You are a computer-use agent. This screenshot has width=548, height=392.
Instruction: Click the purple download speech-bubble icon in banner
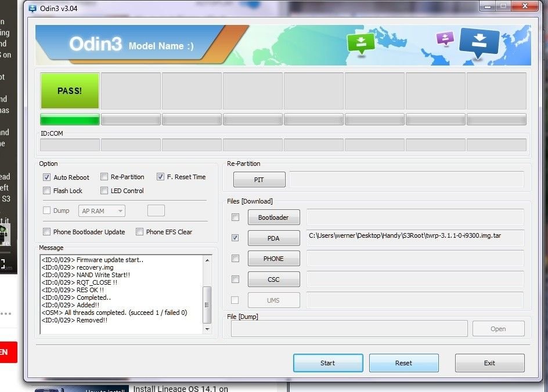[445, 38]
